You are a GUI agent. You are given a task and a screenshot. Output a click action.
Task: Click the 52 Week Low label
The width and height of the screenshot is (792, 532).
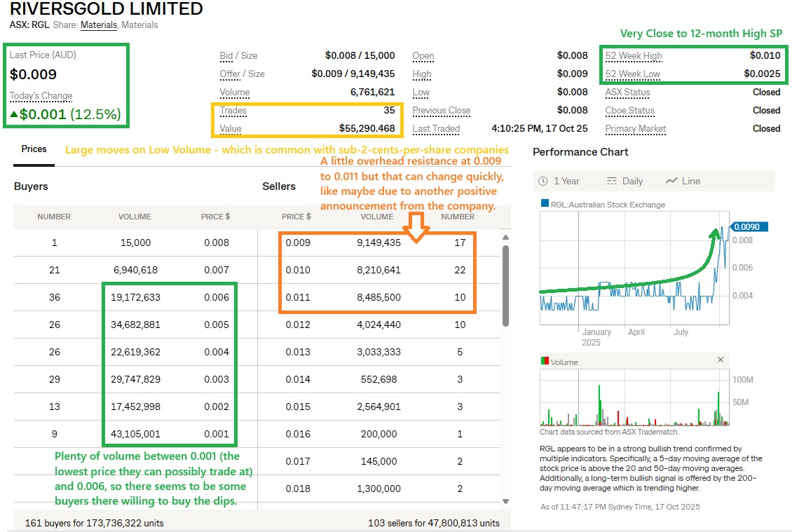point(632,74)
